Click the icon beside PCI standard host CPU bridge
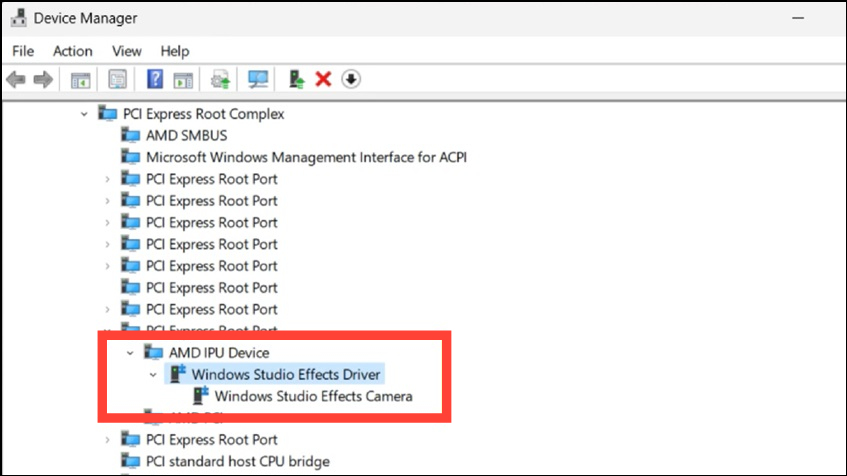The width and height of the screenshot is (847, 476). pyautogui.click(x=130, y=461)
